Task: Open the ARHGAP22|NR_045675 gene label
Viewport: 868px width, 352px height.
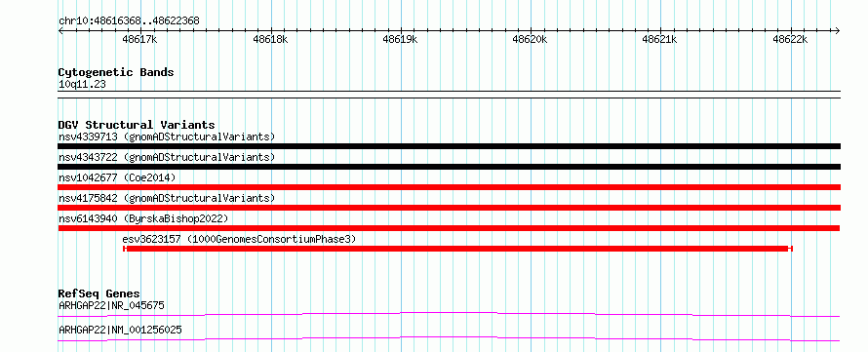Action: pyautogui.click(x=111, y=305)
